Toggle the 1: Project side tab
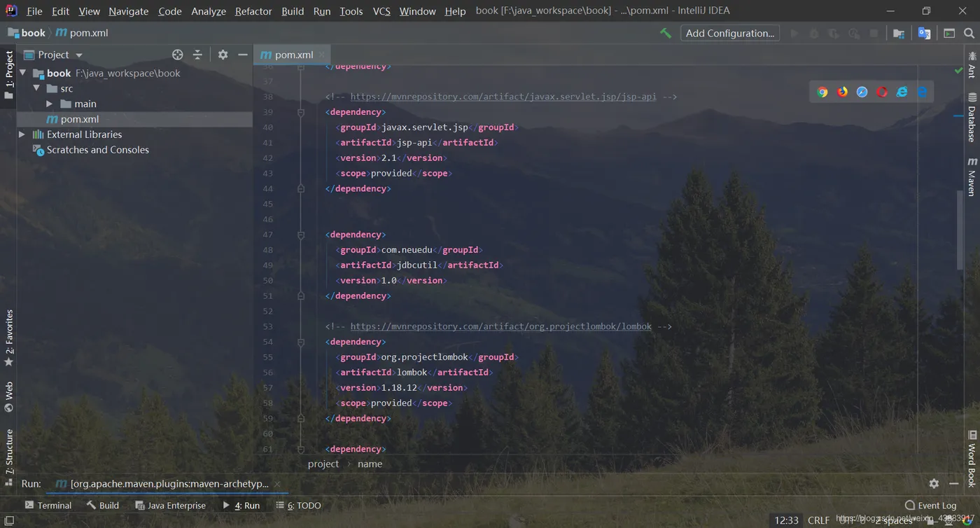 pyautogui.click(x=8, y=74)
